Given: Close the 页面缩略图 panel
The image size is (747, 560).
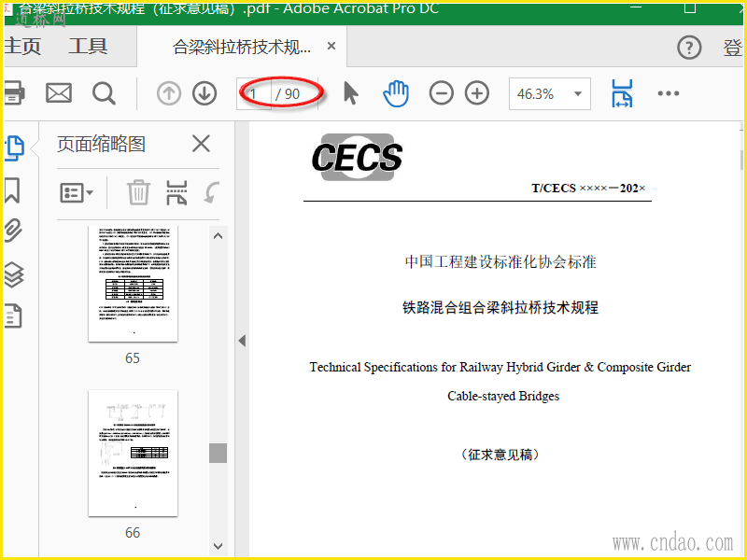Looking at the screenshot, I should tap(201, 144).
